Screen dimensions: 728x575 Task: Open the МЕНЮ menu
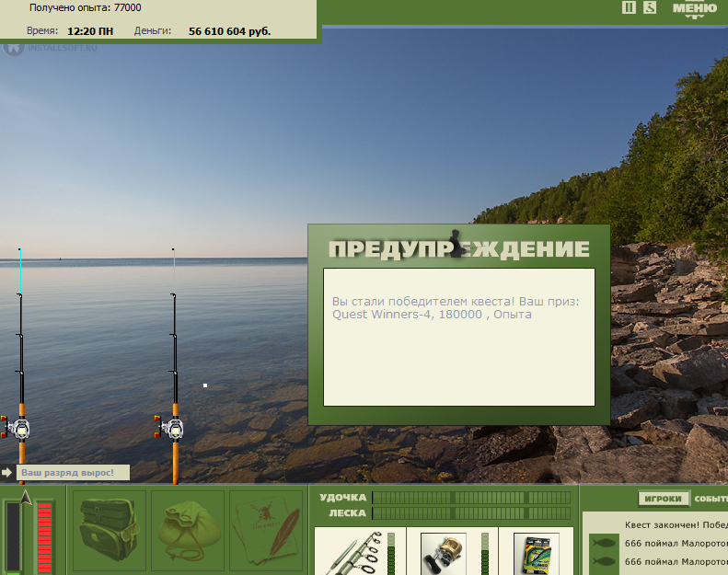[695, 9]
